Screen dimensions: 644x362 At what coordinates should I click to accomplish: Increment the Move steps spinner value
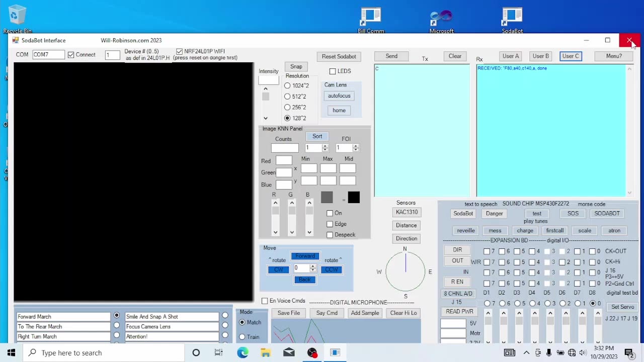(312, 266)
